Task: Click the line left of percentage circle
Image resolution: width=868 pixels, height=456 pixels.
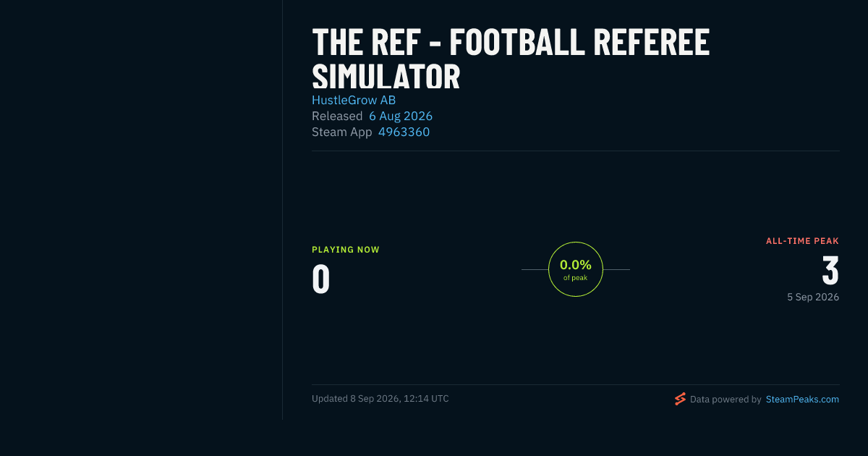Action: [535, 269]
